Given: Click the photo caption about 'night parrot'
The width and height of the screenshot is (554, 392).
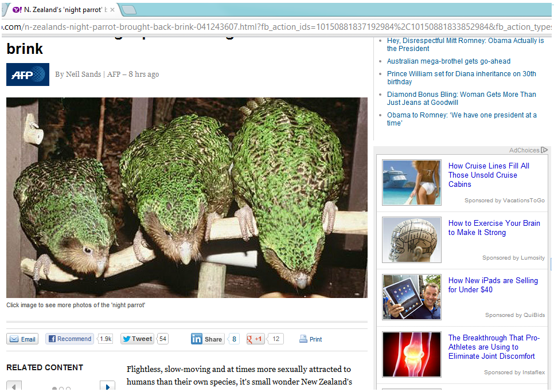Looking at the screenshot, I should click(76, 305).
